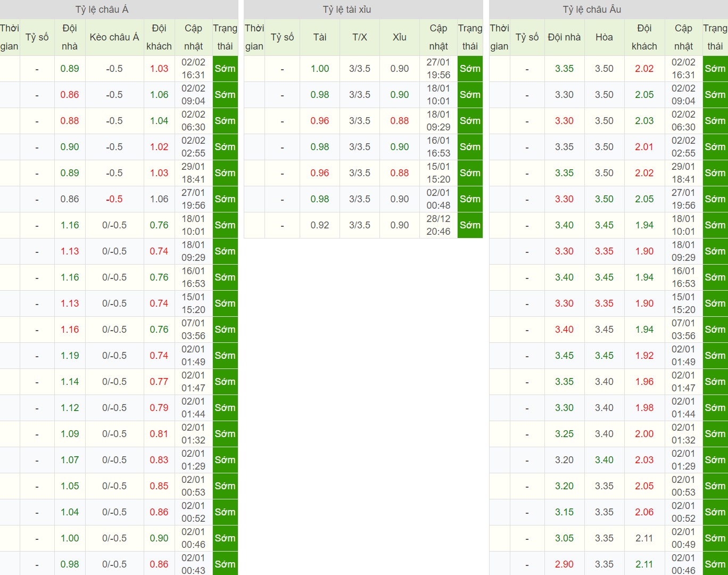This screenshot has width=728, height=575.
Task: Click 'Sớm' status in châu Âu 02/02 16:31 row
Action: click(x=715, y=69)
